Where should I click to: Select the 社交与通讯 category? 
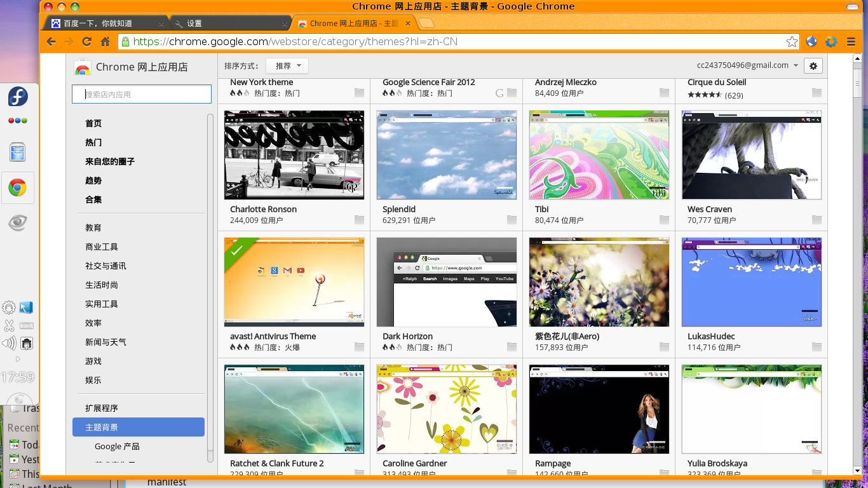pyautogui.click(x=105, y=266)
